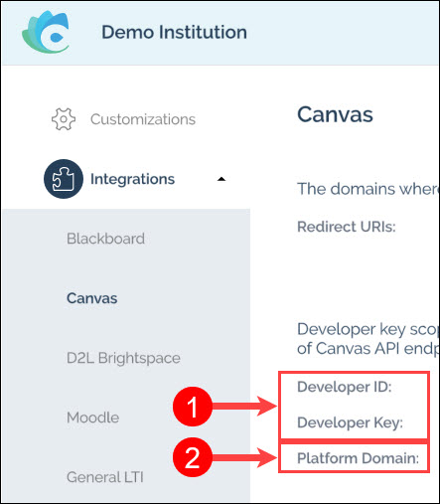440x504 pixels.
Task: Click the Developer Key label
Action: pyautogui.click(x=350, y=422)
